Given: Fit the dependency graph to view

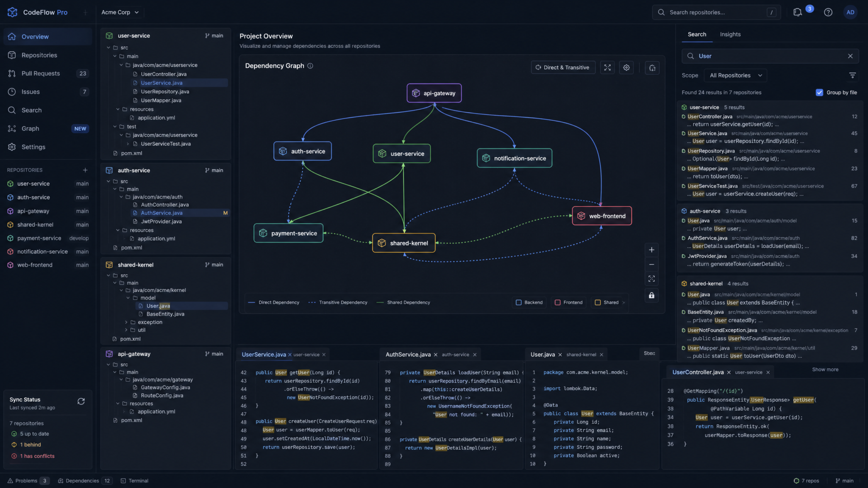Looking at the screenshot, I should [651, 279].
